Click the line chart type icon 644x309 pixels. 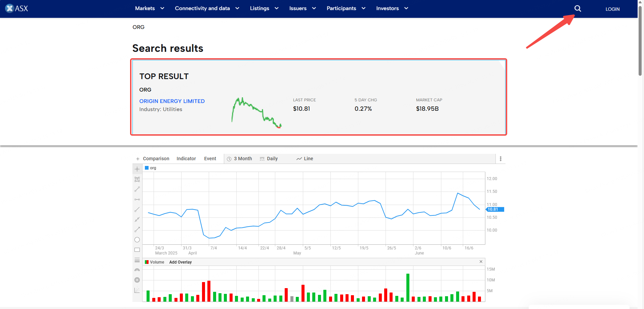pyautogui.click(x=299, y=159)
